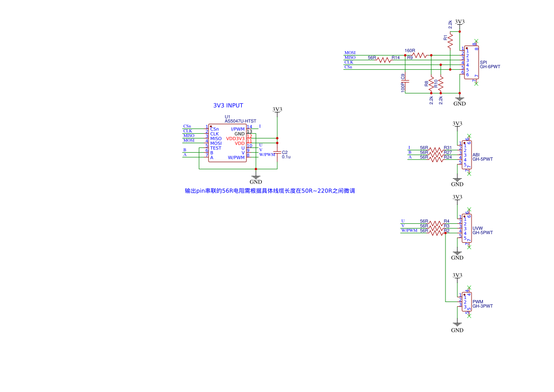
Task: Select the 'R14' designator label
Action: point(395,58)
